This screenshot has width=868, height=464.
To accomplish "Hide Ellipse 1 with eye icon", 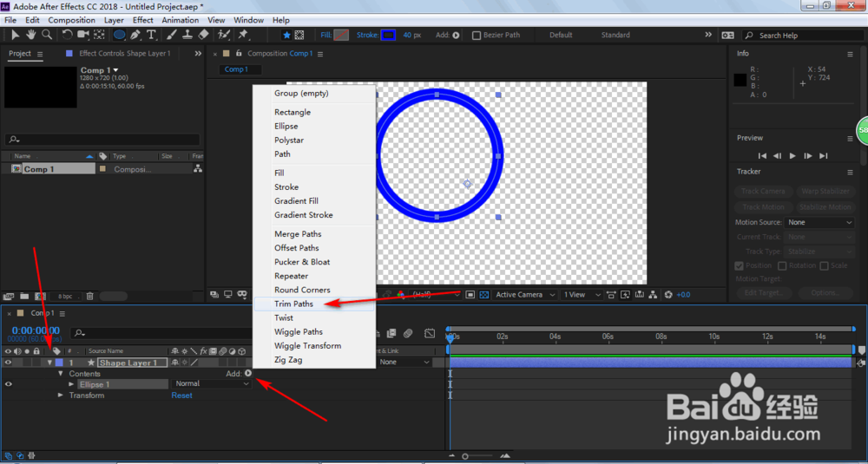I will 8,384.
